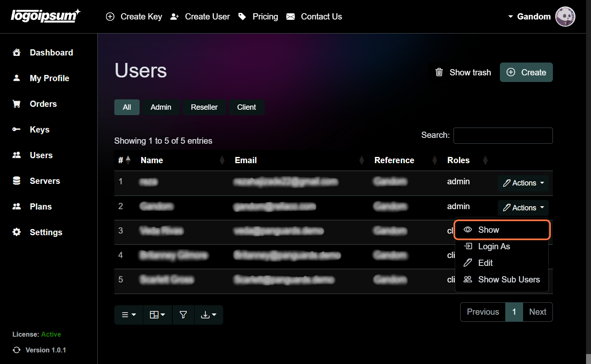Click the filter funnel icon below the table
This screenshot has width=591, height=364.
[183, 315]
